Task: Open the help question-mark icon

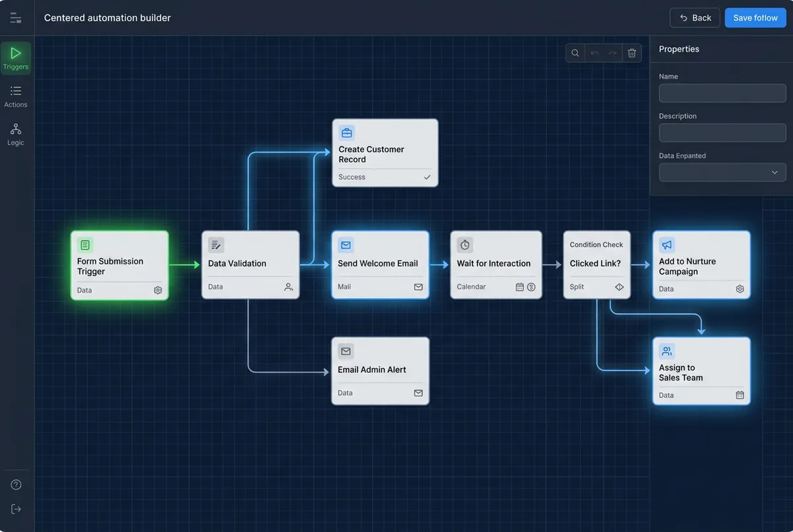Action: coord(16,484)
